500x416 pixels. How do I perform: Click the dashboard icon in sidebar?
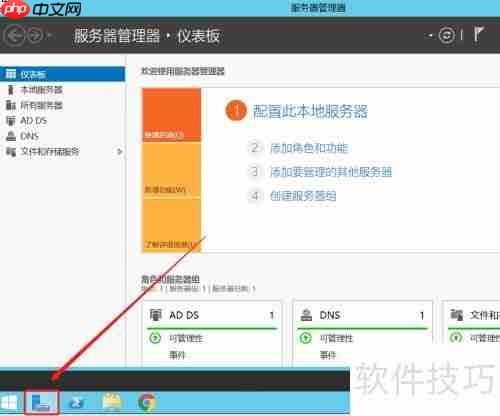[x=11, y=74]
